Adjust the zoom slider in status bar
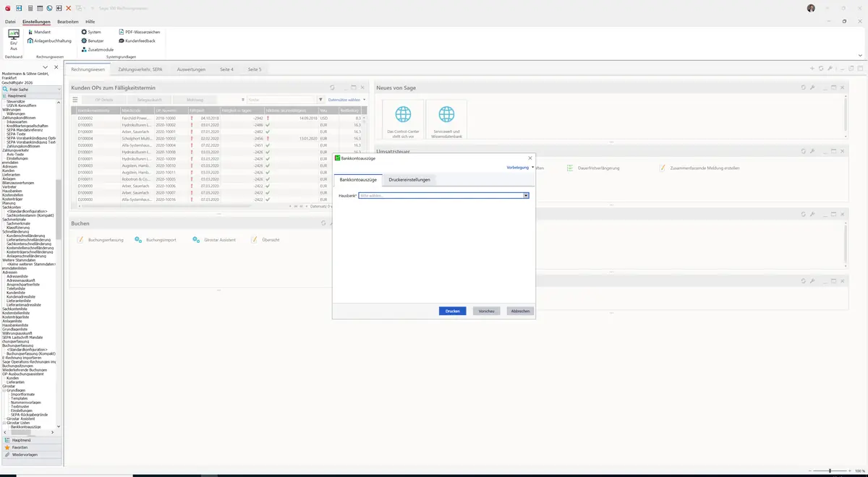This screenshot has width=868, height=477. click(x=830, y=470)
